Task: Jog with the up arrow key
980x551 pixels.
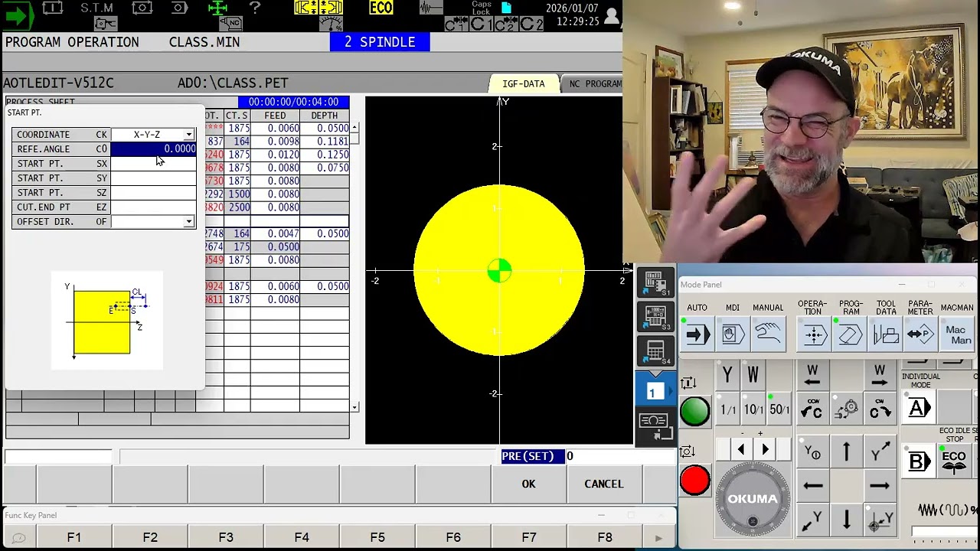Action: pyautogui.click(x=846, y=452)
